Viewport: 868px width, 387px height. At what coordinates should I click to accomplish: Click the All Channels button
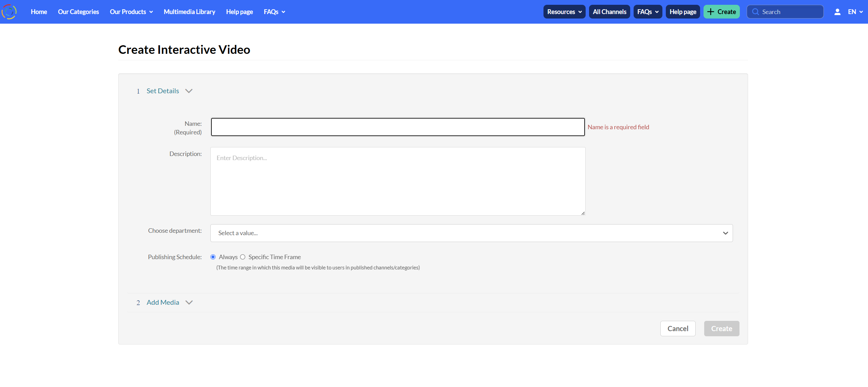pos(609,12)
